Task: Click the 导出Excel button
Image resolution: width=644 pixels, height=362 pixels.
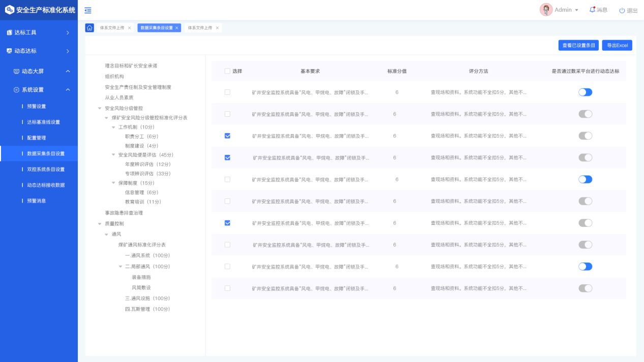Action: (x=617, y=45)
